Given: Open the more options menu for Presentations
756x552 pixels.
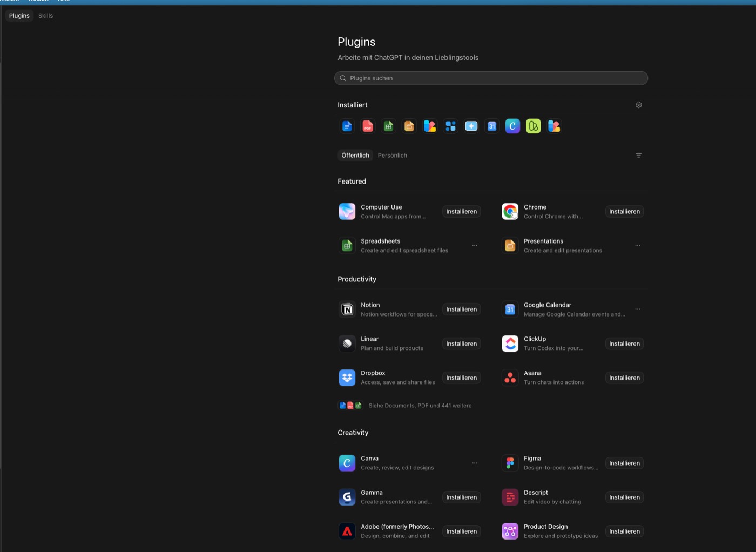Looking at the screenshot, I should pos(638,246).
